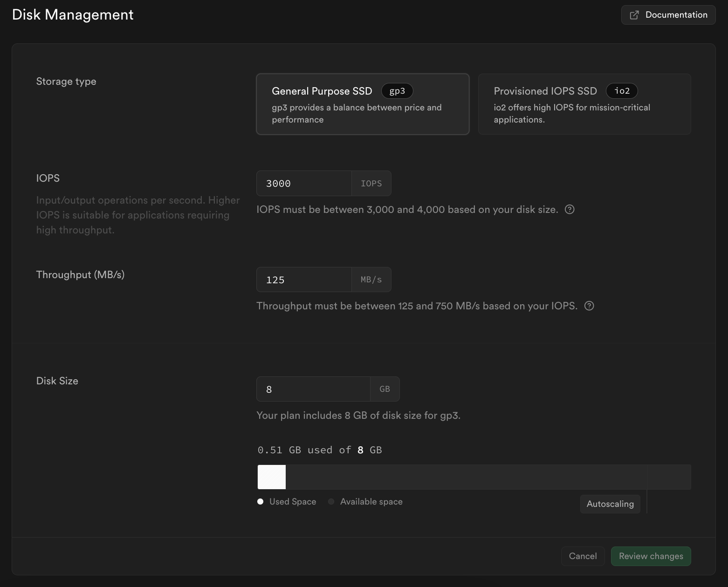Click the external link icon beside Documentation

(634, 15)
